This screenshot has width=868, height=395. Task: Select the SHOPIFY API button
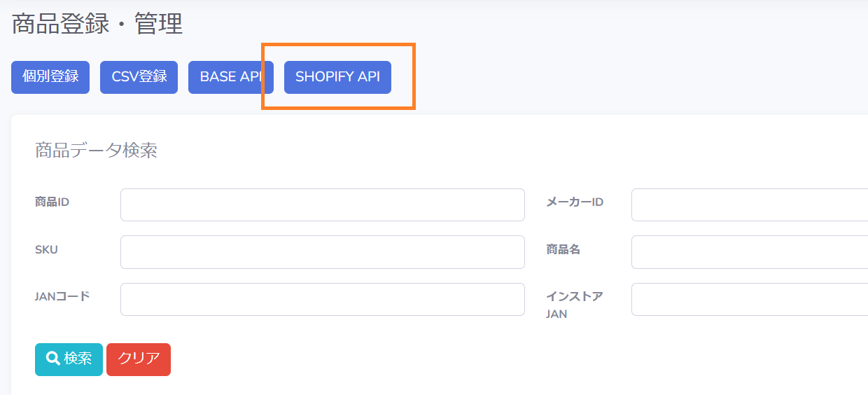point(337,77)
